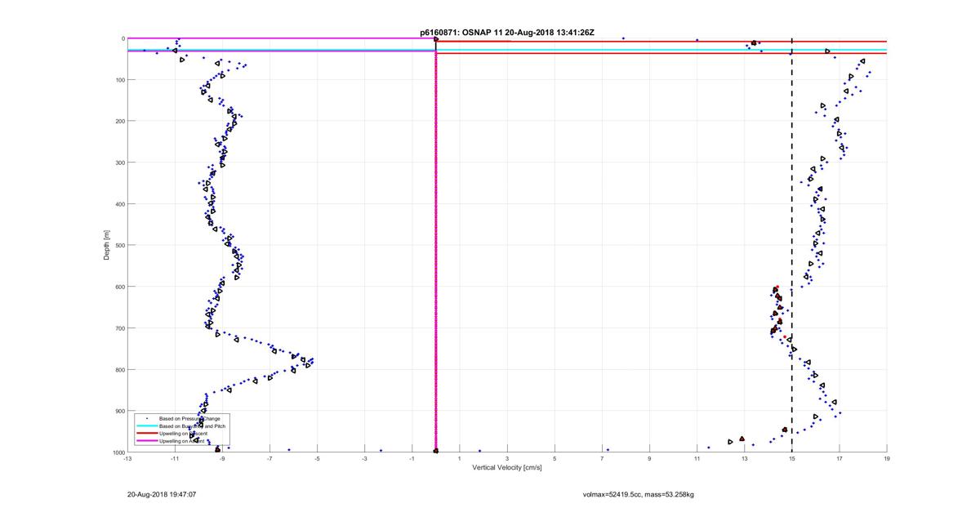Click the y-axis tick label '400'
This screenshot has height=508, width=980.
pos(119,204)
